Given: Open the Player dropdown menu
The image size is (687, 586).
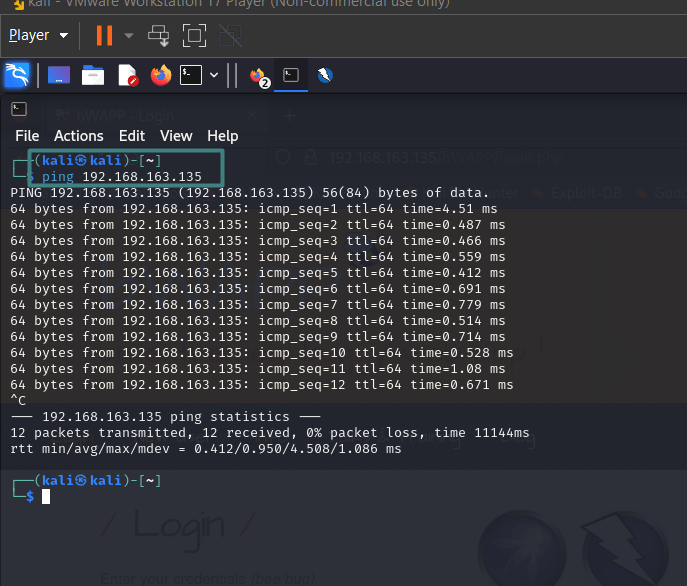Looking at the screenshot, I should 38,36.
